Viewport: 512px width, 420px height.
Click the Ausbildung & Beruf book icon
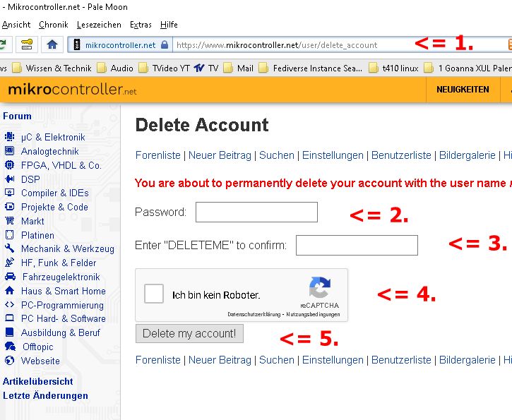(10, 332)
